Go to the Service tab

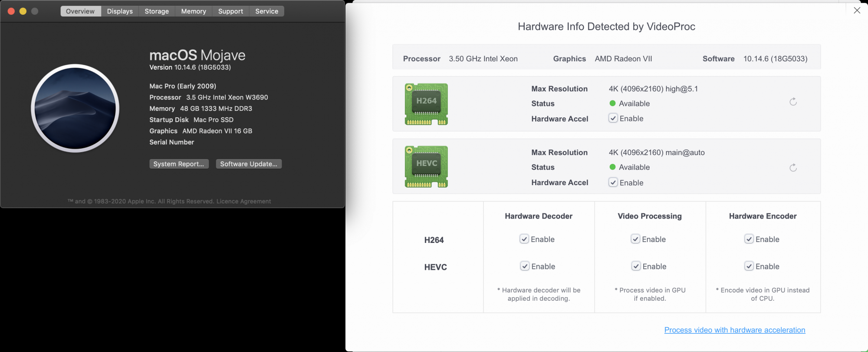[x=266, y=11]
